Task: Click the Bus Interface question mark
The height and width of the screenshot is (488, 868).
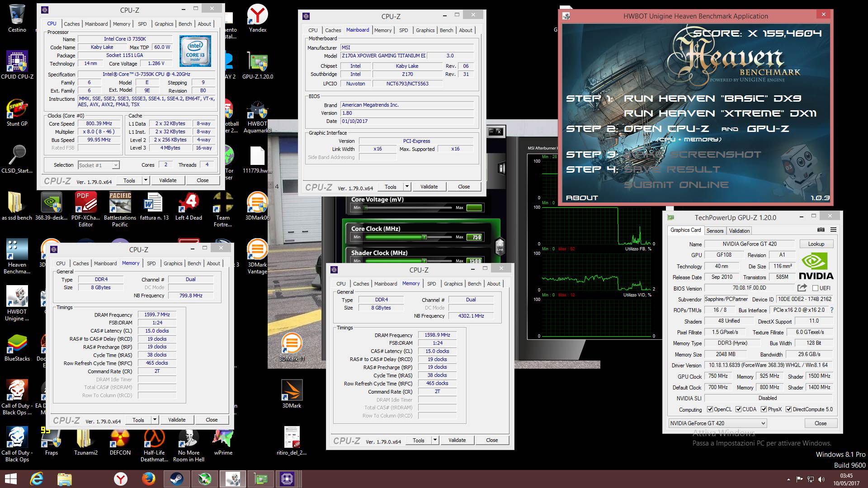Action: (x=831, y=310)
